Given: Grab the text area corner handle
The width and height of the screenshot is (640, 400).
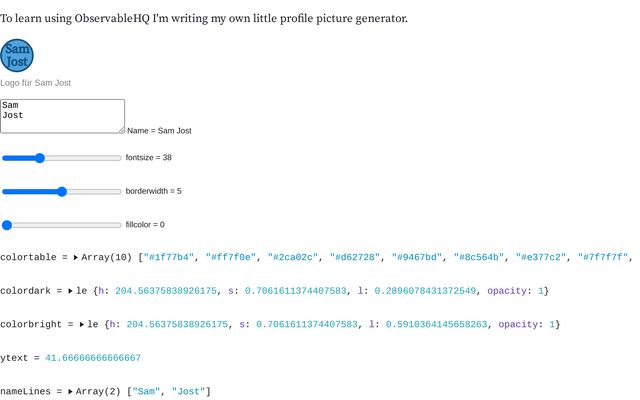Looking at the screenshot, I should (x=122, y=130).
